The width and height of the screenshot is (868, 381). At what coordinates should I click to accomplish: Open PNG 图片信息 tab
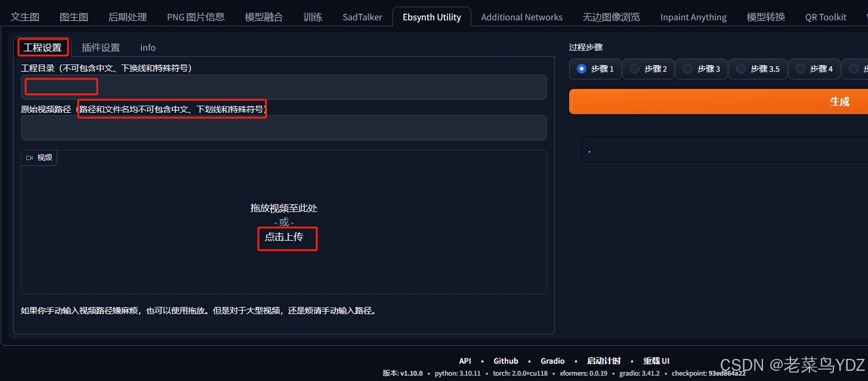(x=196, y=17)
